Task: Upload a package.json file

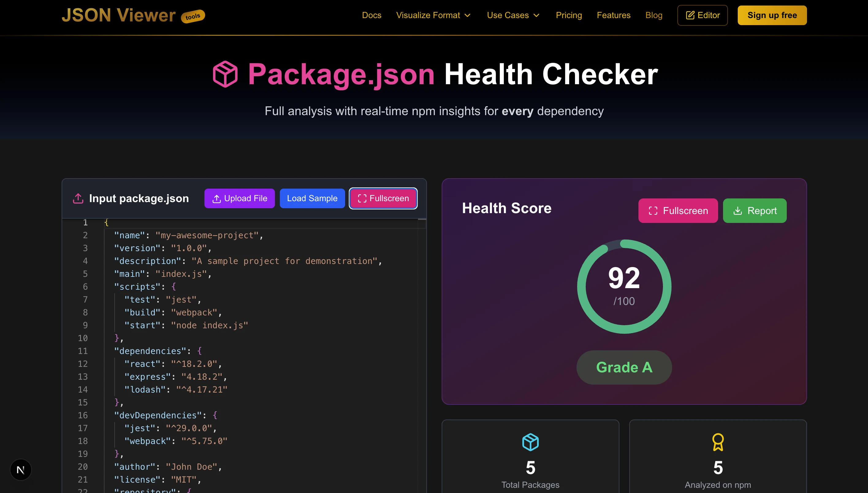Action: 239,198
